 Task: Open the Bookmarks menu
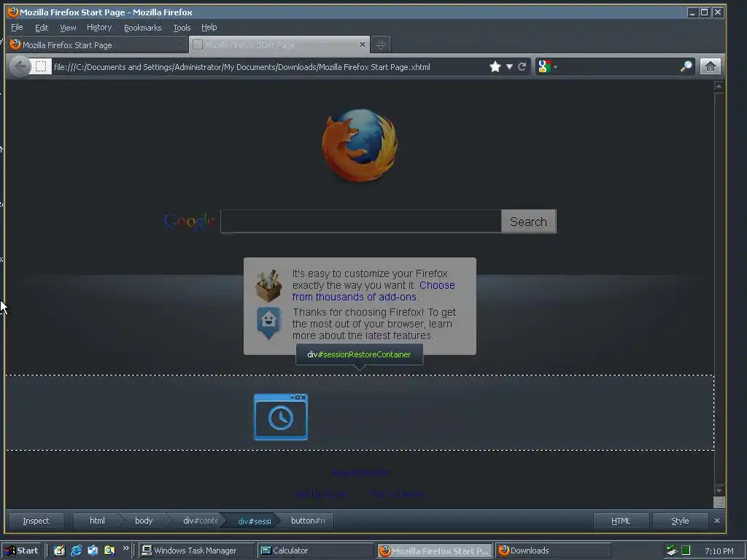coord(142,28)
